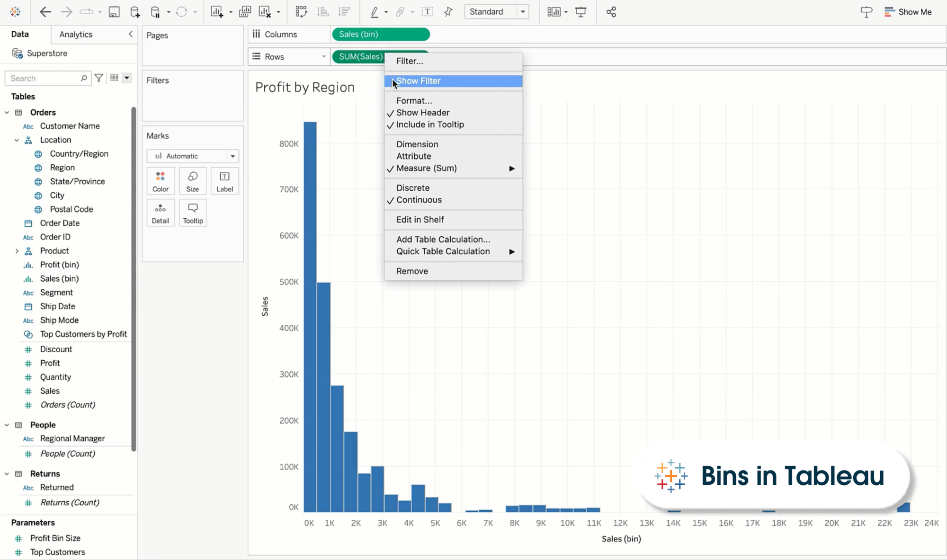This screenshot has width=947, height=560.
Task: Click the Standard view size dropdown
Action: 496,11
